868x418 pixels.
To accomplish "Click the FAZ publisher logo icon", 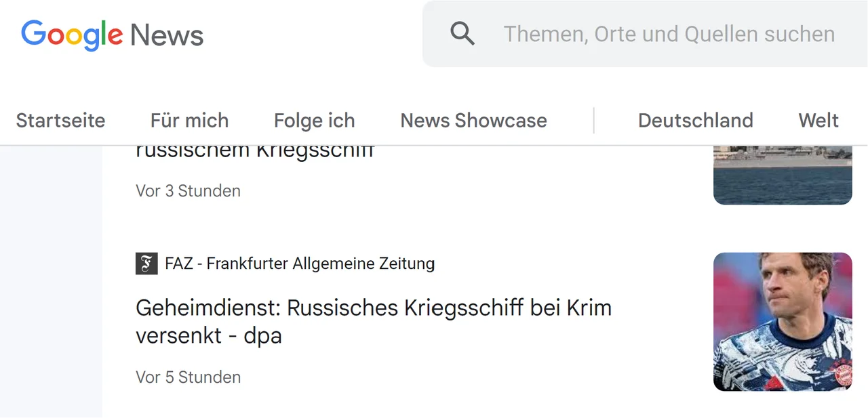I will (x=146, y=263).
